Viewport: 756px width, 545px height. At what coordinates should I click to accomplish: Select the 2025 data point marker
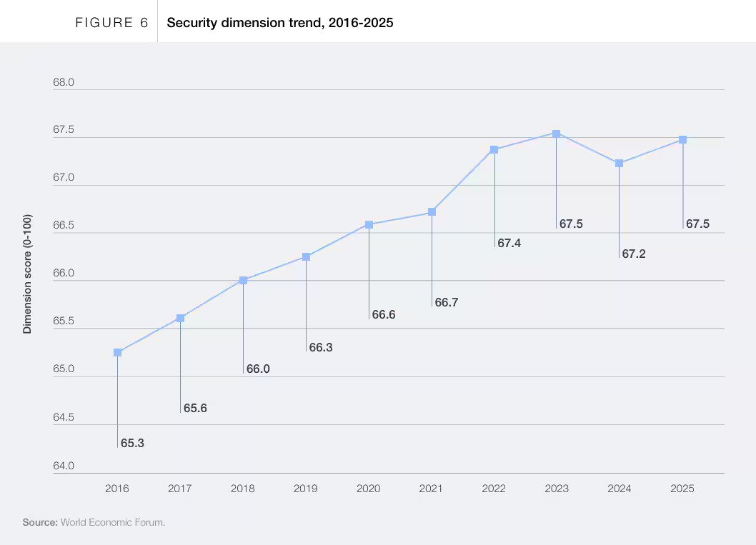coord(682,139)
